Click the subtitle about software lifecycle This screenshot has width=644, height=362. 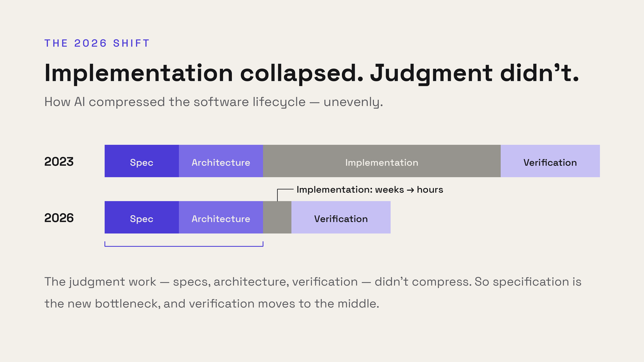click(214, 102)
